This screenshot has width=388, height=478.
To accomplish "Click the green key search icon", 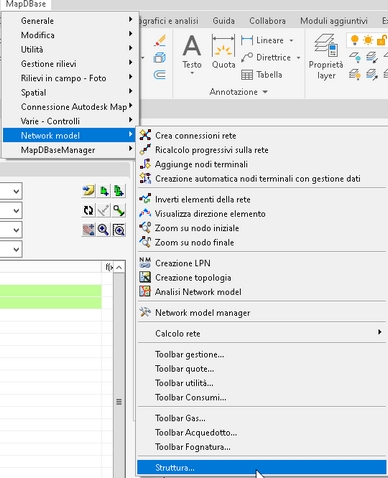I will 119,210.
